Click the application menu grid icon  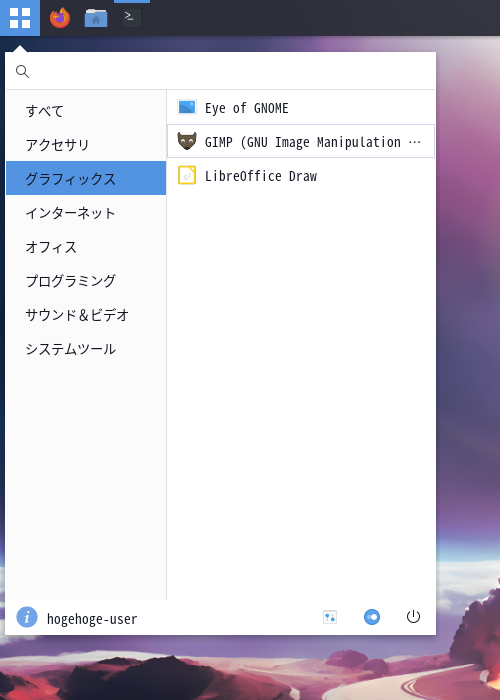point(20,18)
